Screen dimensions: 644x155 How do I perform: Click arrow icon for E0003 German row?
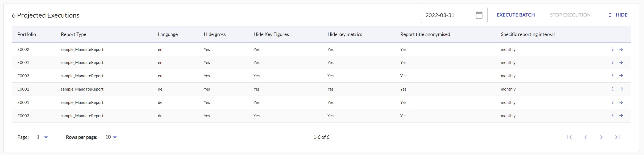[621, 116]
